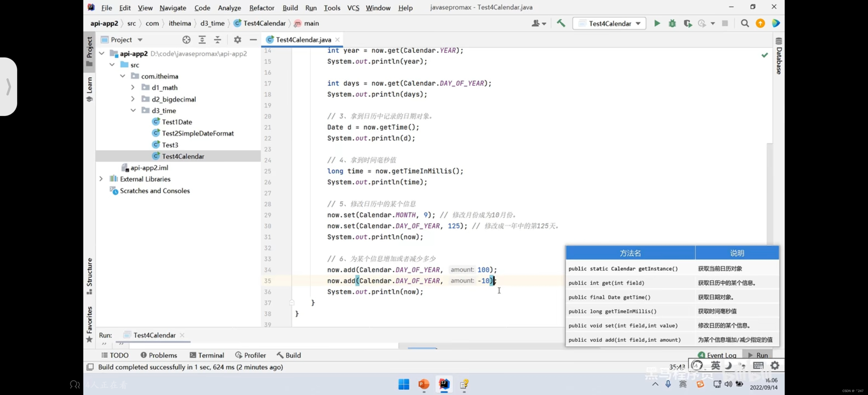Expand External Libraries node
The height and width of the screenshot is (395, 868).
click(x=101, y=179)
